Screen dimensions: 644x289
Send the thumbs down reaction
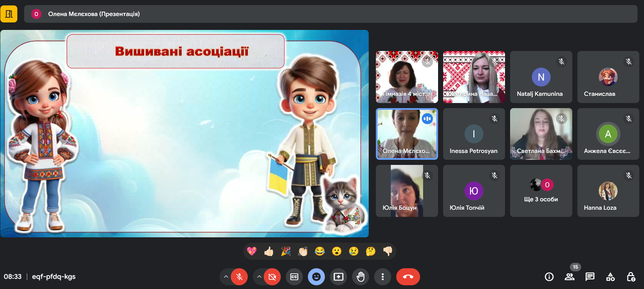click(388, 251)
